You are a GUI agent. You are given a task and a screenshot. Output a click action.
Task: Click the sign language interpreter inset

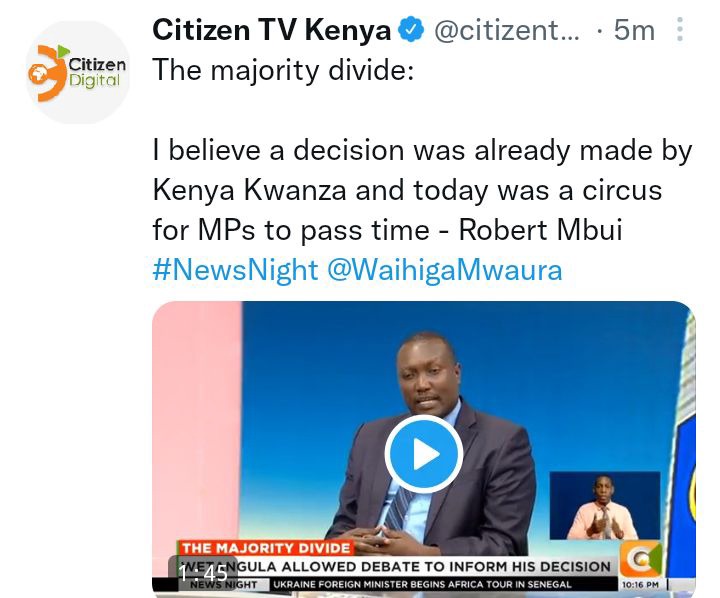point(605,505)
